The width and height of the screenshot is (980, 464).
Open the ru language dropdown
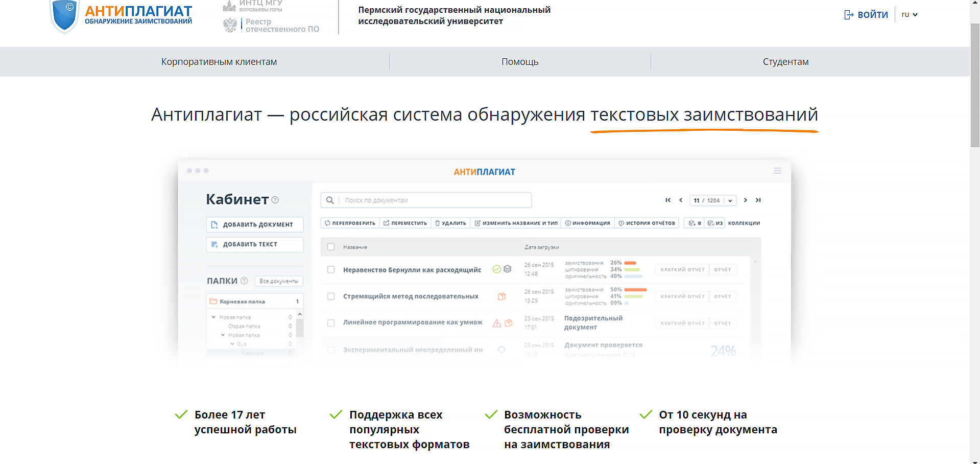910,15
